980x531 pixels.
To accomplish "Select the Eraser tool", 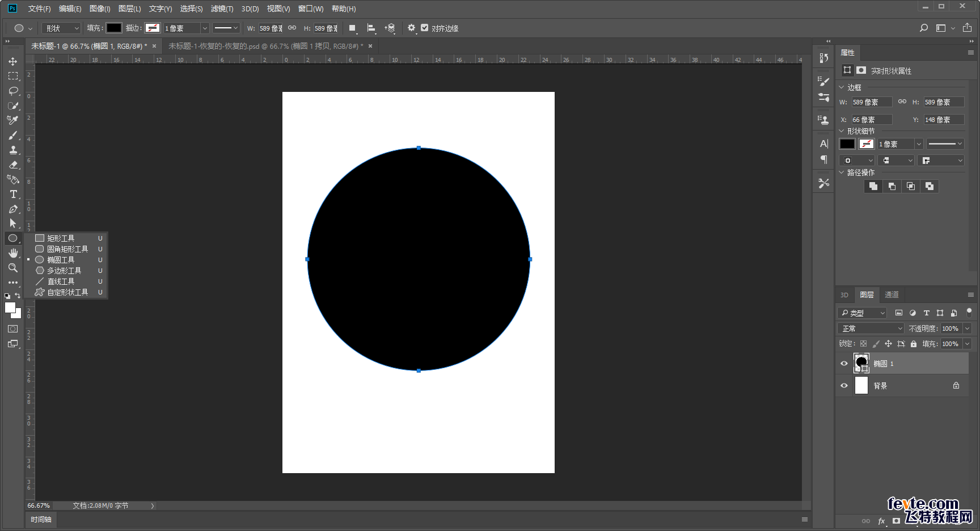I will [x=12, y=165].
